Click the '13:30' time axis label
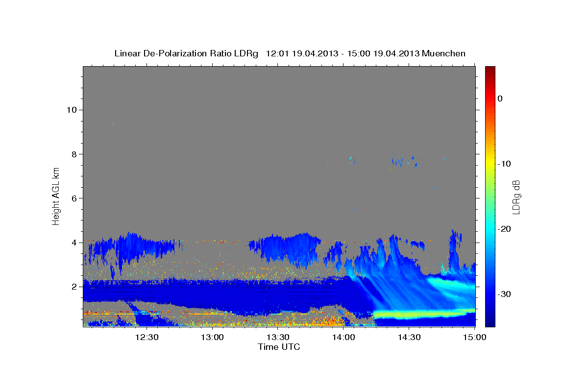Viewport: 588px width, 392px height. click(x=278, y=337)
